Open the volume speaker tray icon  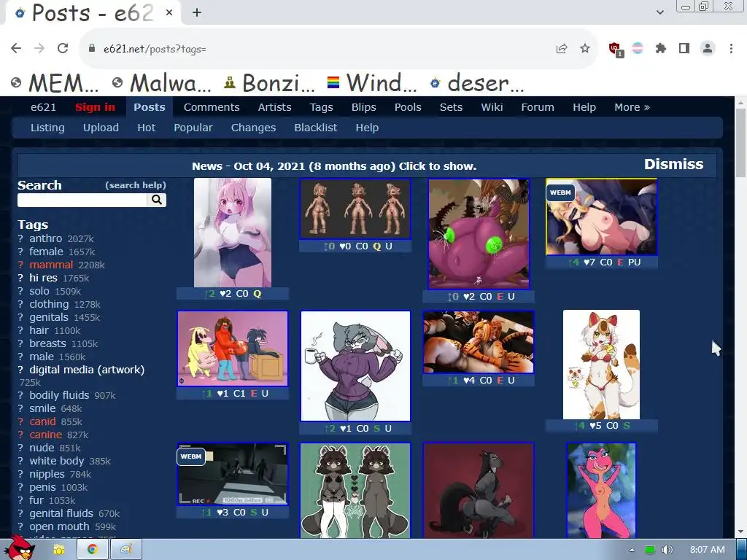[x=667, y=550]
